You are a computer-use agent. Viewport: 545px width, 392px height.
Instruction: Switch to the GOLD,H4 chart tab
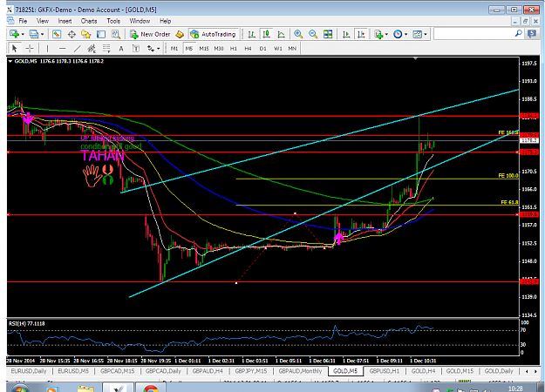[423, 371]
